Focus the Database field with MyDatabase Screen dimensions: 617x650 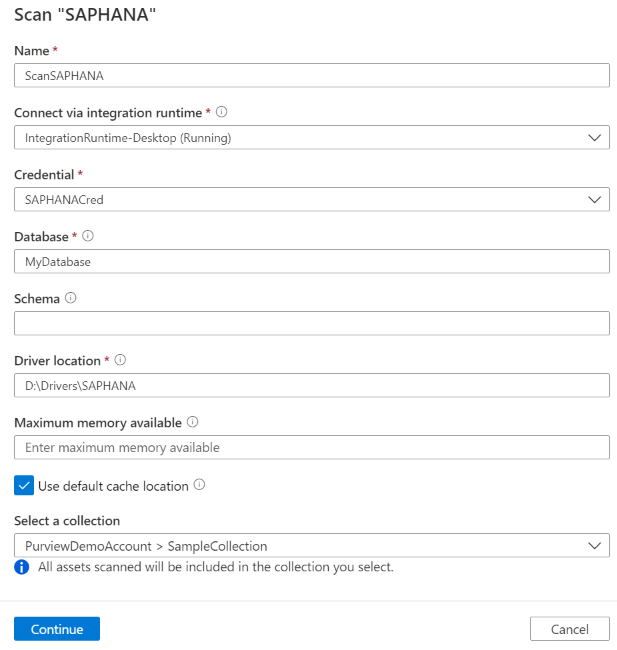311,261
